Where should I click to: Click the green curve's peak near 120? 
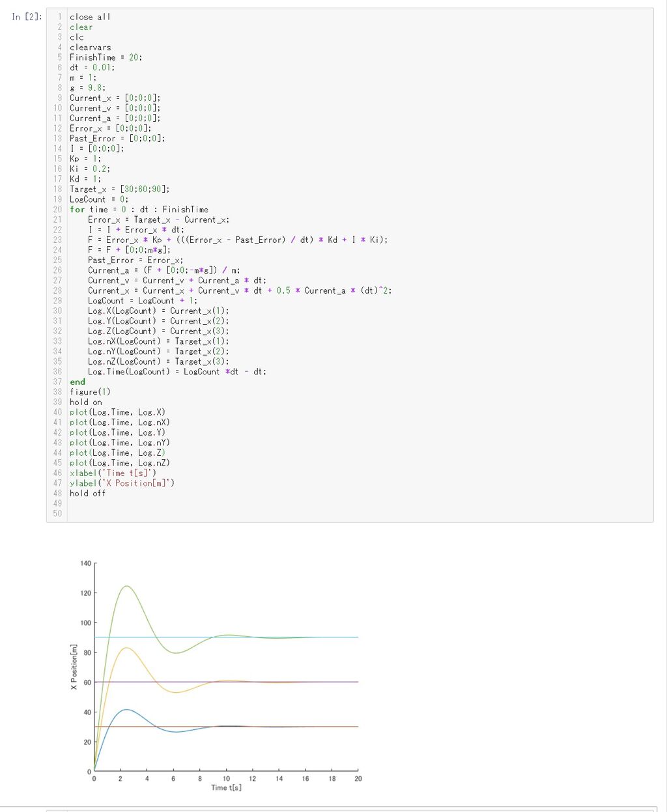pos(126,586)
